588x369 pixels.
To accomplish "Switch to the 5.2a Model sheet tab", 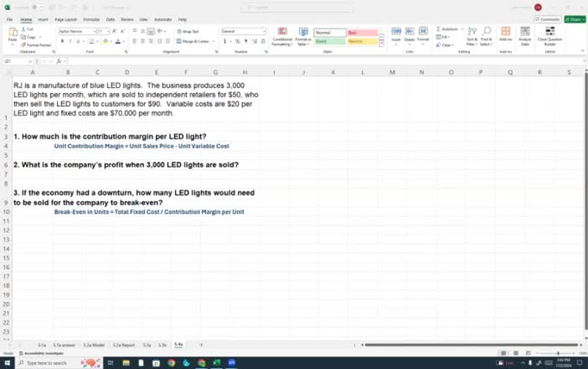I will [93, 344].
